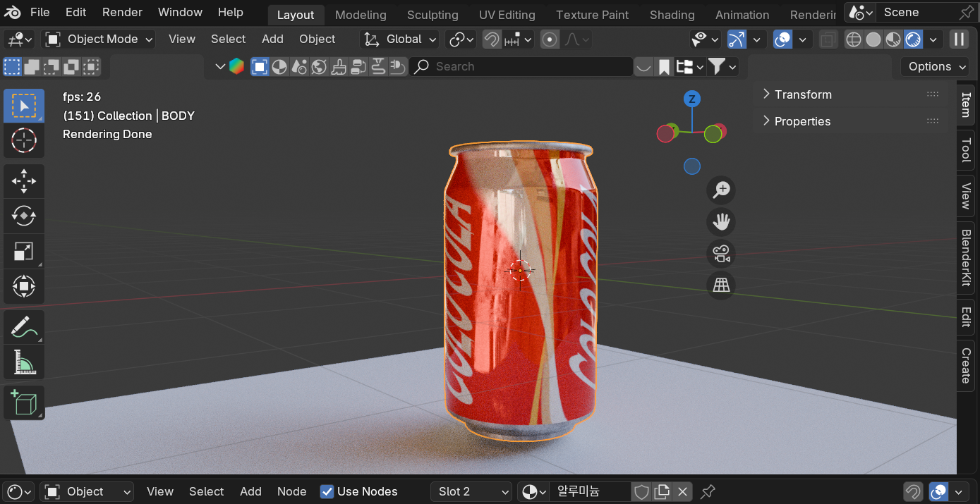Select the Transform tool
Screen dimensions: 980x504
(x=24, y=286)
